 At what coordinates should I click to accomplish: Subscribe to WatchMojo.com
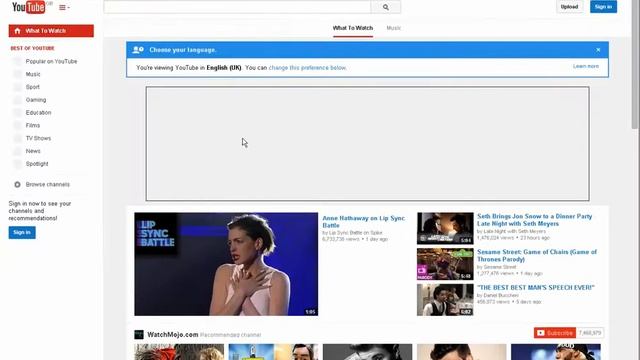tap(555, 333)
